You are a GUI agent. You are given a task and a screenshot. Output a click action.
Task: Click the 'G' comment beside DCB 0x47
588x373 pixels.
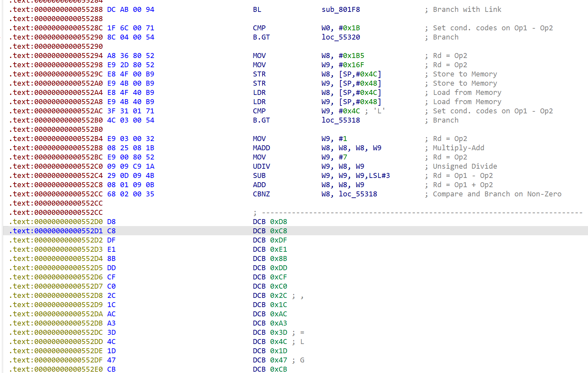[302, 360]
